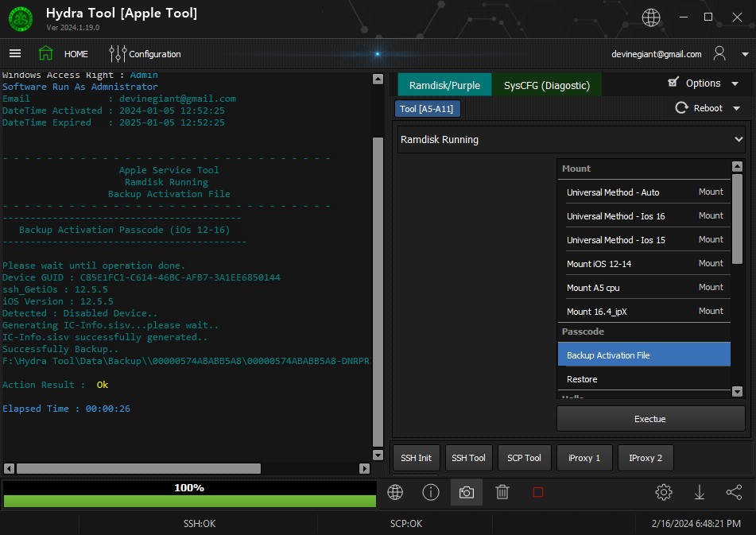Switch to SysCFG (Diagostic) tab
This screenshot has height=535, width=756.
pyautogui.click(x=546, y=85)
